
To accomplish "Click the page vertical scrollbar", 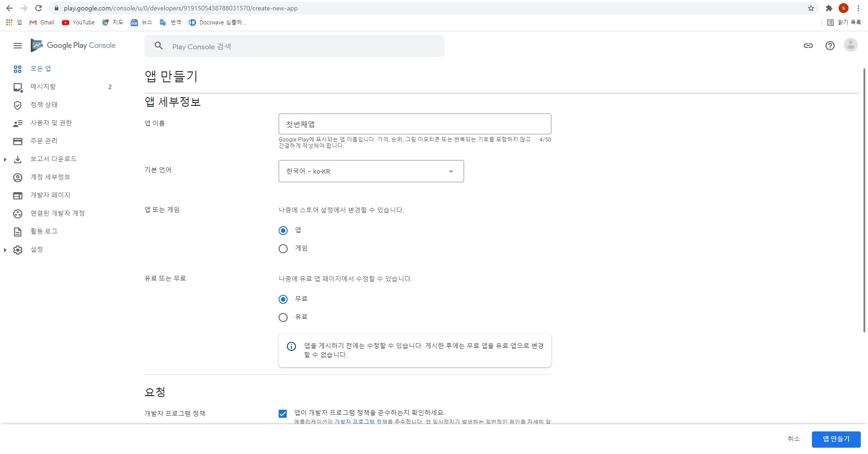I will [864, 200].
